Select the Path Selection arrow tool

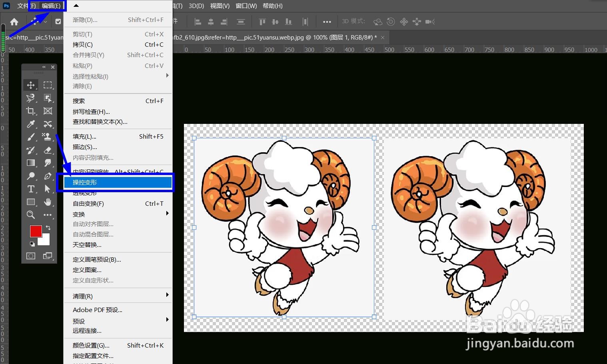pos(48,189)
